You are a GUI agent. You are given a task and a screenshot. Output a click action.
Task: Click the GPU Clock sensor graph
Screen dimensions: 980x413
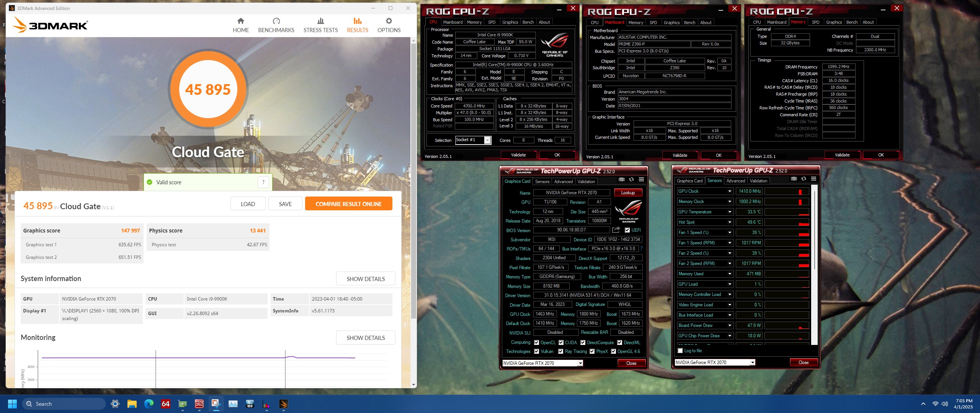(x=787, y=191)
